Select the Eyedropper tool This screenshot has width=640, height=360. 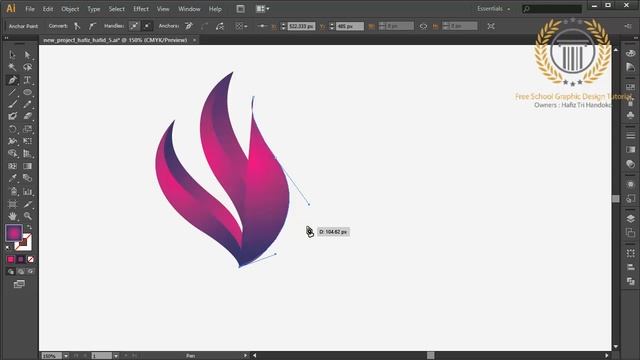[x=12, y=178]
